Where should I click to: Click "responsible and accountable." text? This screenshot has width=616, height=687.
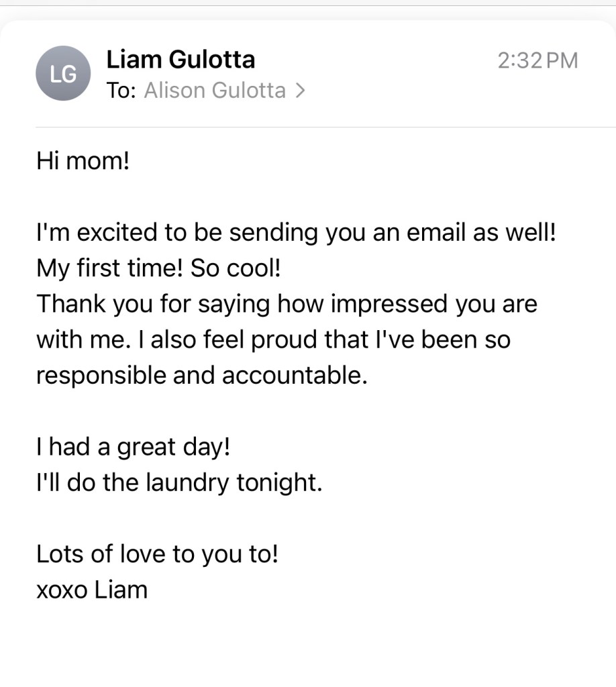coord(202,375)
